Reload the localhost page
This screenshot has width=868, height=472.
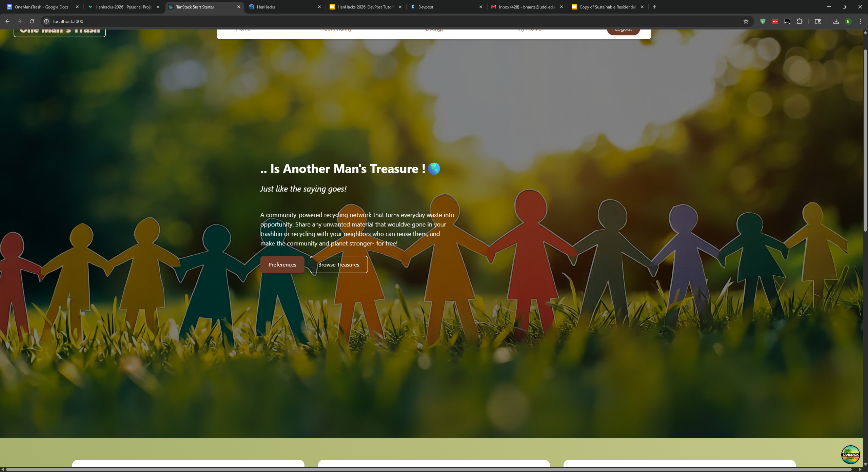32,21
